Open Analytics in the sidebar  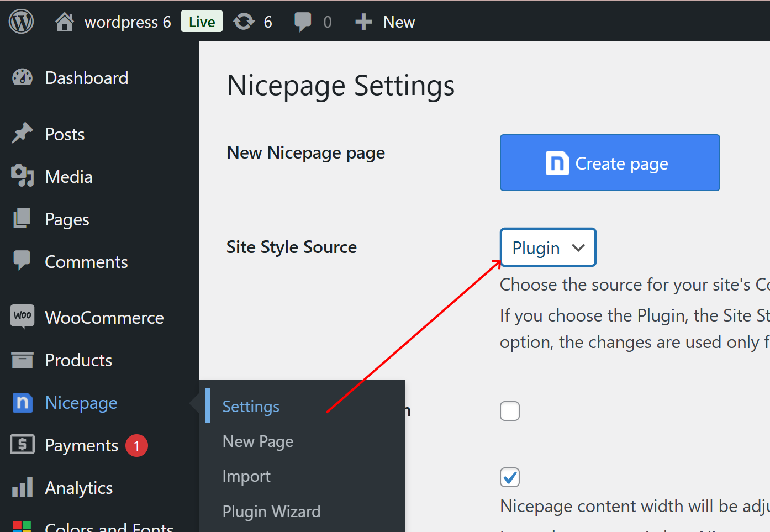(x=79, y=488)
